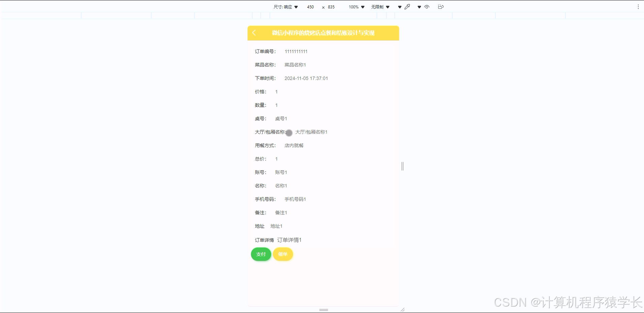The height and width of the screenshot is (313, 644).
Task: Open the 100% zoom level dropdown
Action: 356,7
